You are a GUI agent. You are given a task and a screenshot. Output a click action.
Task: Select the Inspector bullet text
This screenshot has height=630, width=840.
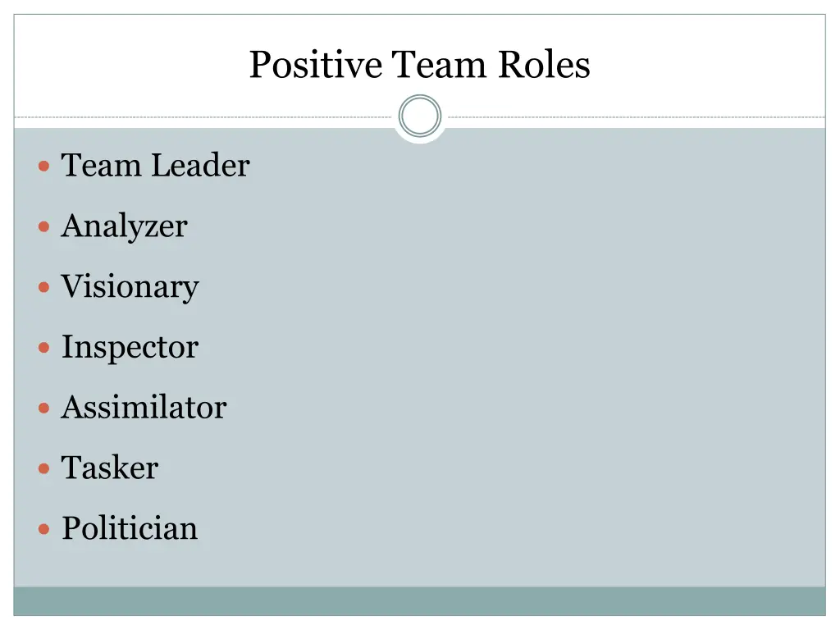[130, 348]
